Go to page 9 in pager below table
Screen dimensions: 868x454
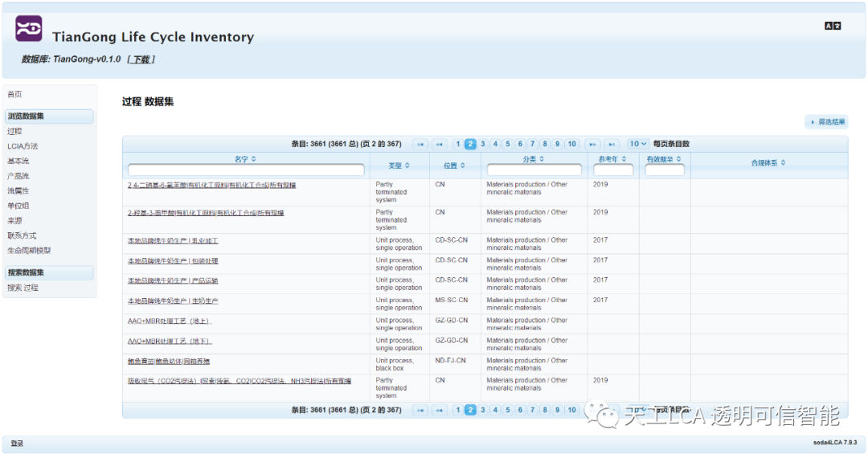pos(558,411)
